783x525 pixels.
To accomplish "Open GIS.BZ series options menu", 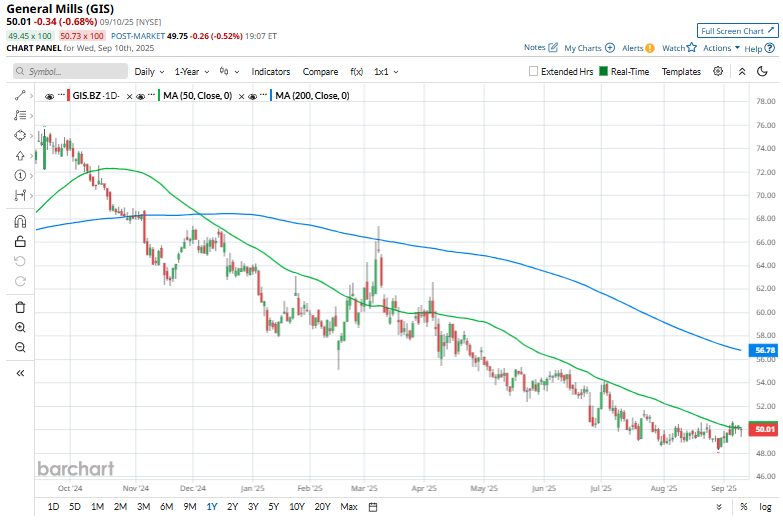I will click(x=61, y=94).
